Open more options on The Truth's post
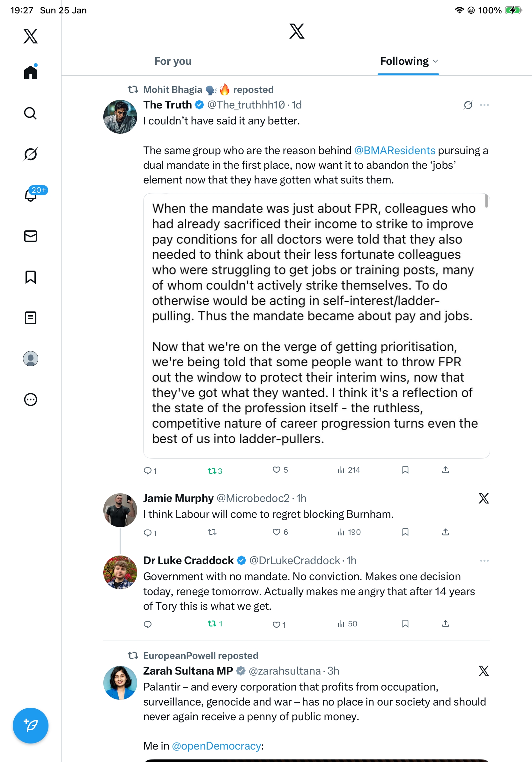The width and height of the screenshot is (532, 762). 484,105
